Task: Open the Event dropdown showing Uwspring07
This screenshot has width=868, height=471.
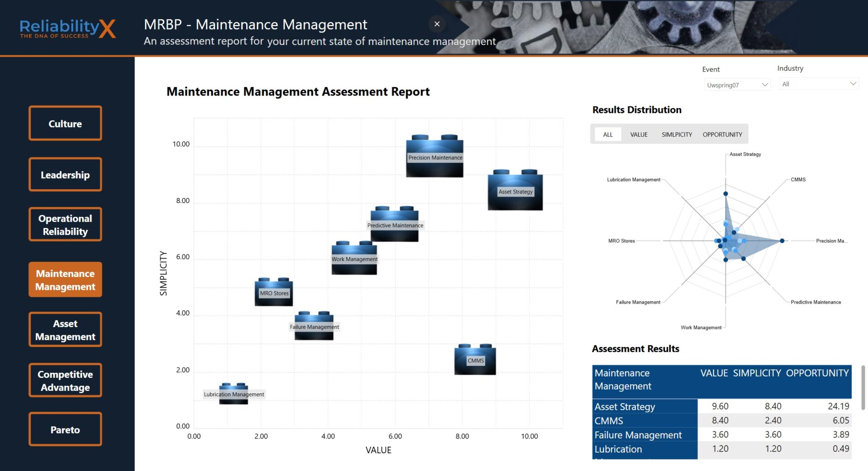Action: pyautogui.click(x=737, y=85)
